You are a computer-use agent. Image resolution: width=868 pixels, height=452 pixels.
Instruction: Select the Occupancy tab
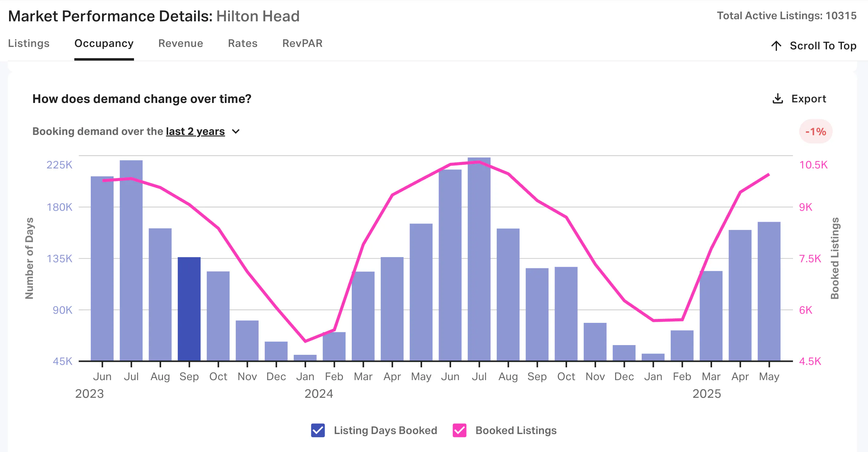(x=104, y=43)
